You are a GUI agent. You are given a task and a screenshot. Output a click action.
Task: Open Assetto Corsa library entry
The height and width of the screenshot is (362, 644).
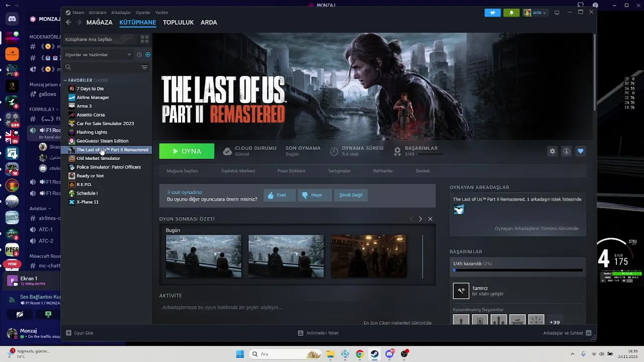coord(91,115)
